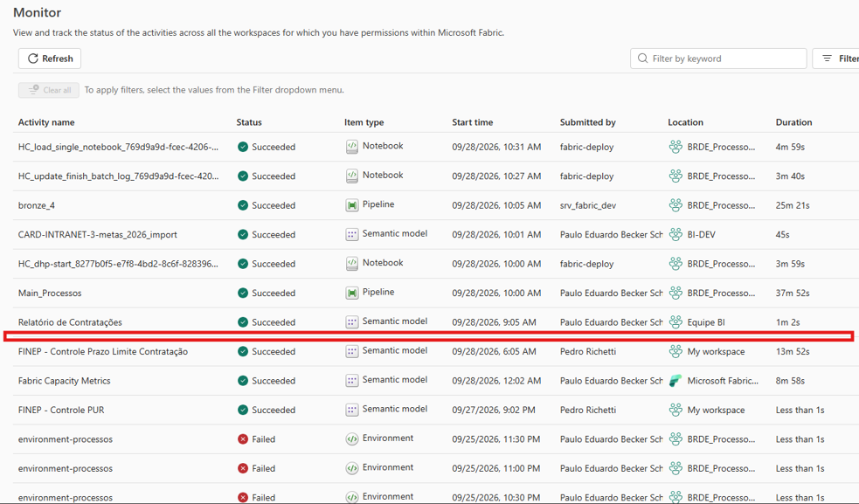This screenshot has height=504, width=859.
Task: Select the FINEP - Controle Prazo Limite Contratação activity
Action: (x=103, y=352)
